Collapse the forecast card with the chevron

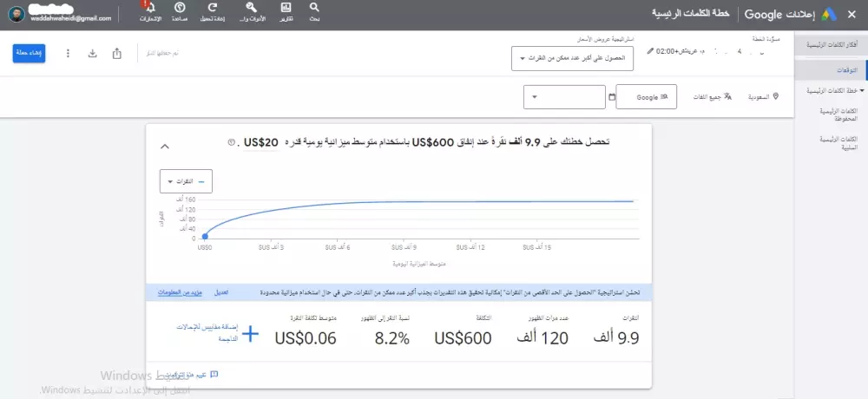click(x=164, y=147)
